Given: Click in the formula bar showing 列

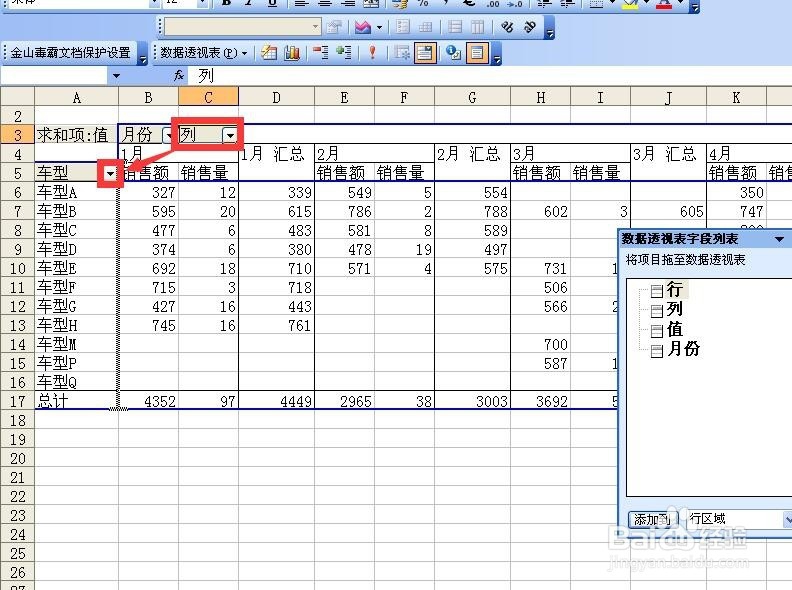Looking at the screenshot, I should pos(490,76).
